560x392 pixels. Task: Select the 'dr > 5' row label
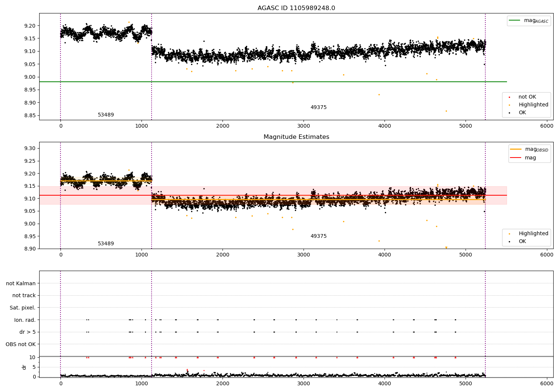[x=28, y=332]
